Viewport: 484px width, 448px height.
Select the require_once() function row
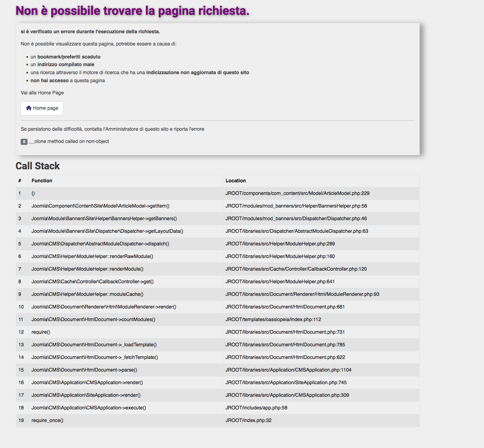tap(47, 420)
